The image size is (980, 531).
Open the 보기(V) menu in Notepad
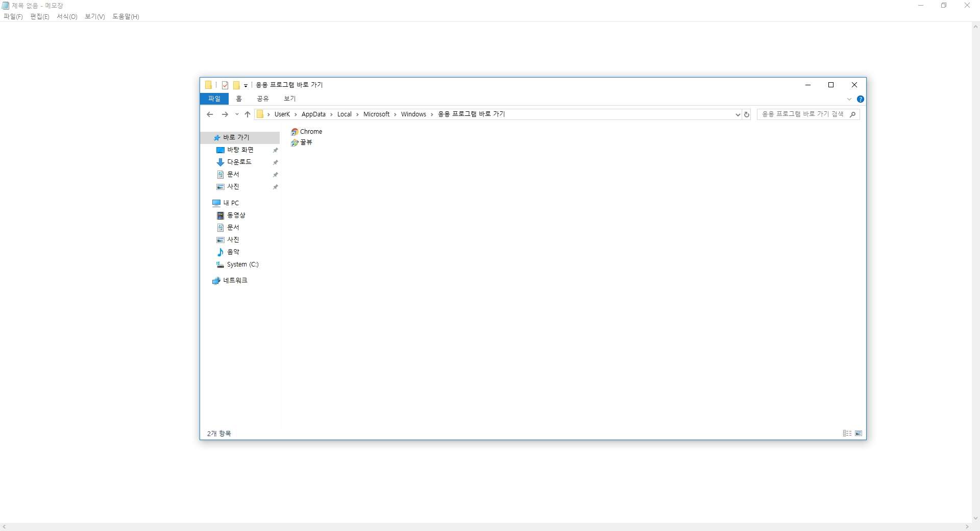(x=95, y=16)
